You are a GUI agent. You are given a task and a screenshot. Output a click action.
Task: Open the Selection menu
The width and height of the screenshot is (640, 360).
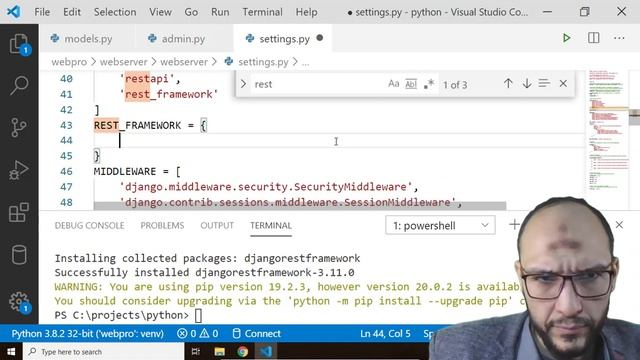click(115, 12)
